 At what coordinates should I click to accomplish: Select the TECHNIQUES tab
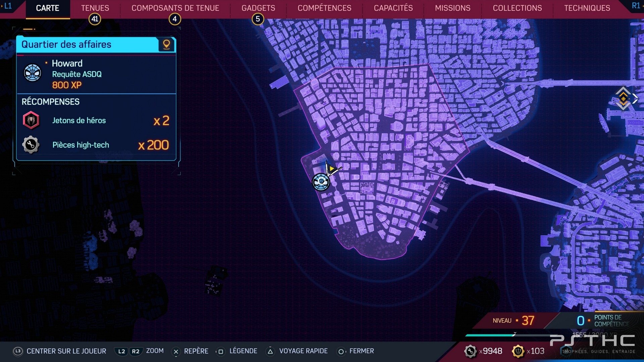(587, 8)
